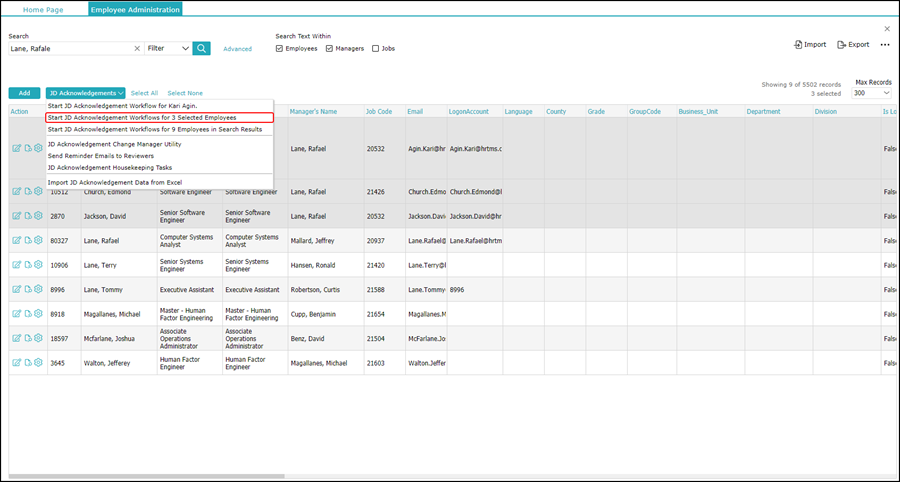
Task: Open the three-dot more options menu
Action: (x=885, y=45)
